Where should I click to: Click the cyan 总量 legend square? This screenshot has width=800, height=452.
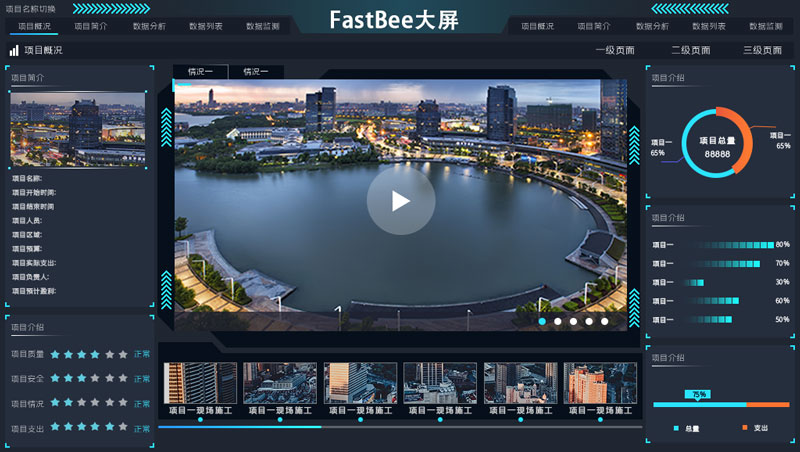tap(676, 428)
